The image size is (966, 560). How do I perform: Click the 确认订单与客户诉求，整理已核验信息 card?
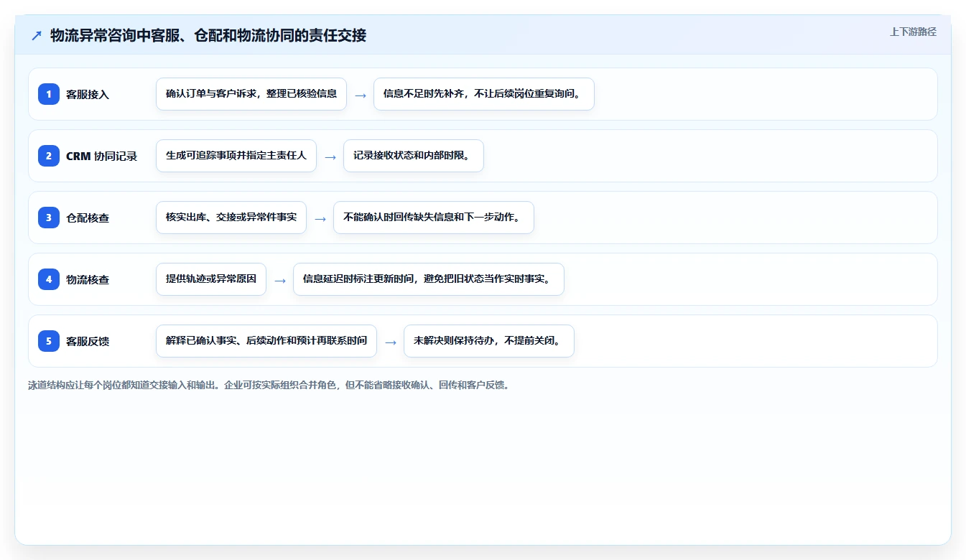tap(251, 94)
